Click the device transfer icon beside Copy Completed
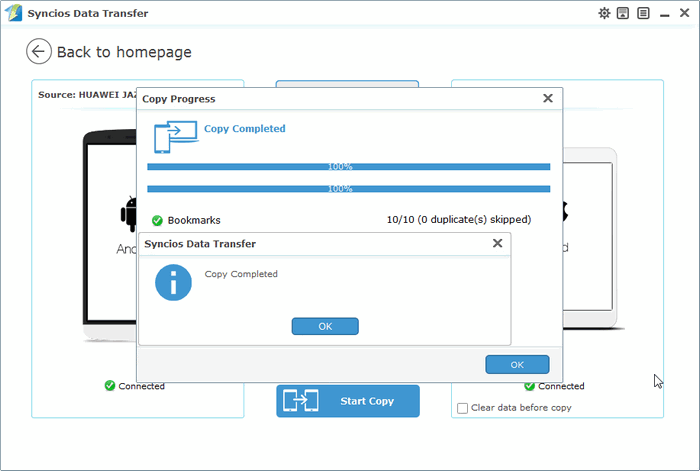This screenshot has height=471, width=700. pos(175,137)
